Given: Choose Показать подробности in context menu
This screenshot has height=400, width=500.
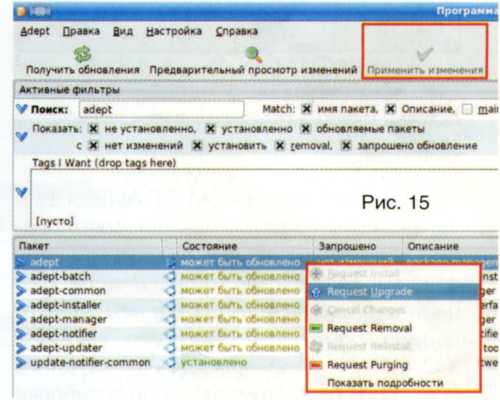Looking at the screenshot, I should (385, 383).
